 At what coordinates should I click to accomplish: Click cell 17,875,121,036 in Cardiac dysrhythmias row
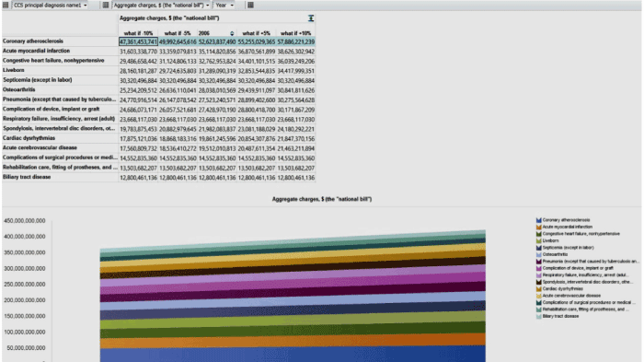tap(138, 139)
